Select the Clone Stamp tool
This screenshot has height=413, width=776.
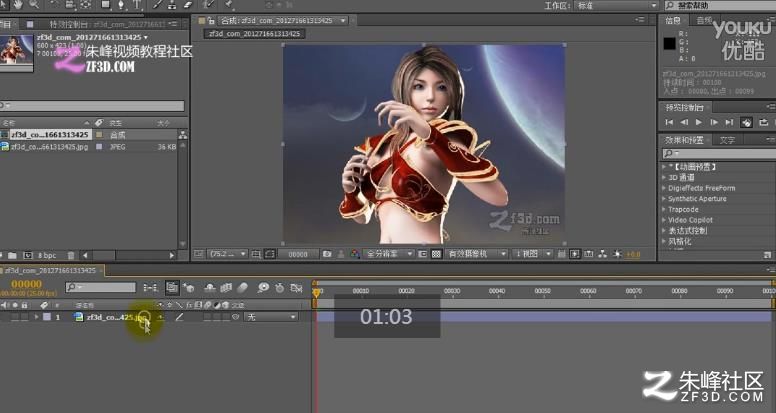pyautogui.click(x=172, y=4)
